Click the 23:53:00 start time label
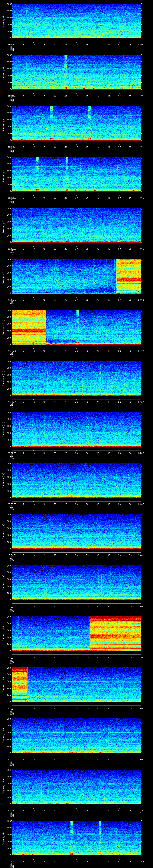The width and height of the screenshot is (153, 868). tap(12, 504)
